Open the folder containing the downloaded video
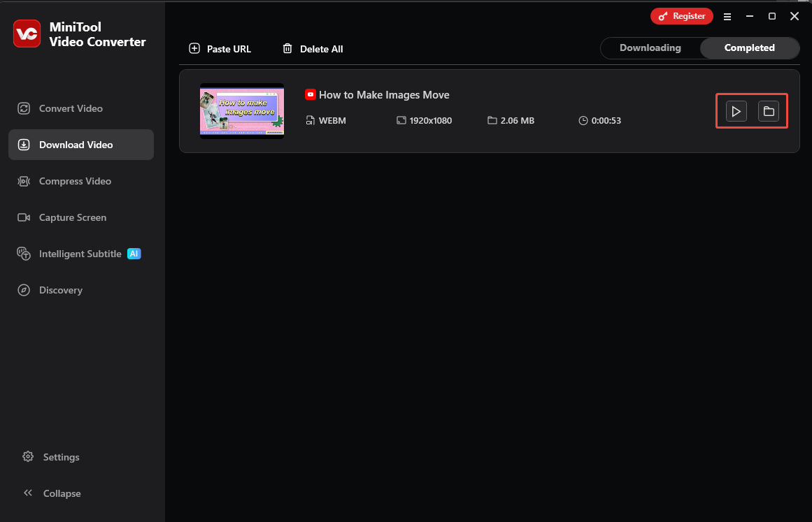The width and height of the screenshot is (812, 522). 769,110
